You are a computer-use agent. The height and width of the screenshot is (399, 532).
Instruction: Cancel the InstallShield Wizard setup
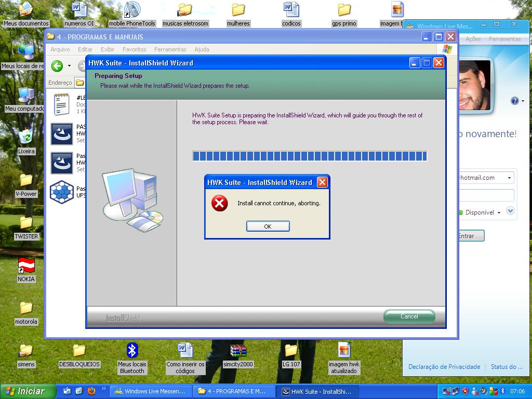coord(409,316)
